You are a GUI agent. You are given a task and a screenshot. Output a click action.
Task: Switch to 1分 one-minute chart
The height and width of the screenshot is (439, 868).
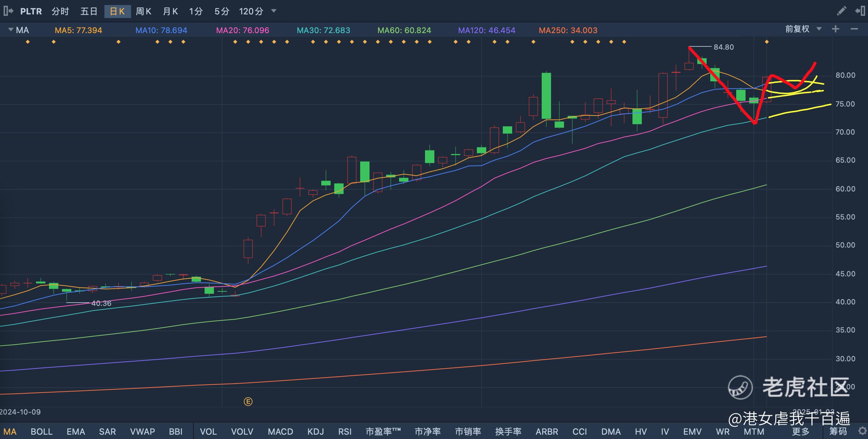pyautogui.click(x=196, y=12)
